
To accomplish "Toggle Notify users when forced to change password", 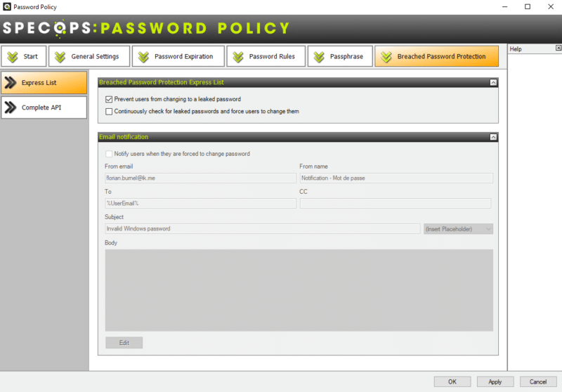I will click(109, 154).
